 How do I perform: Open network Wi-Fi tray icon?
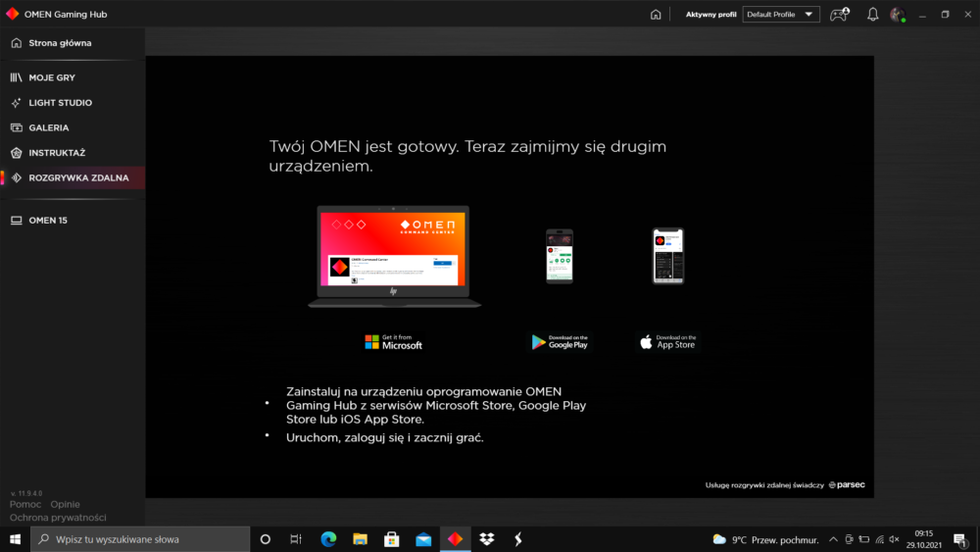(x=879, y=539)
